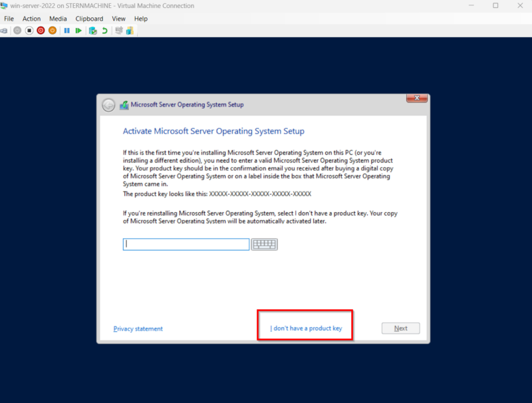The height and width of the screenshot is (403, 532).
Task: Reset the VM with the green play icon
Action: (78, 31)
